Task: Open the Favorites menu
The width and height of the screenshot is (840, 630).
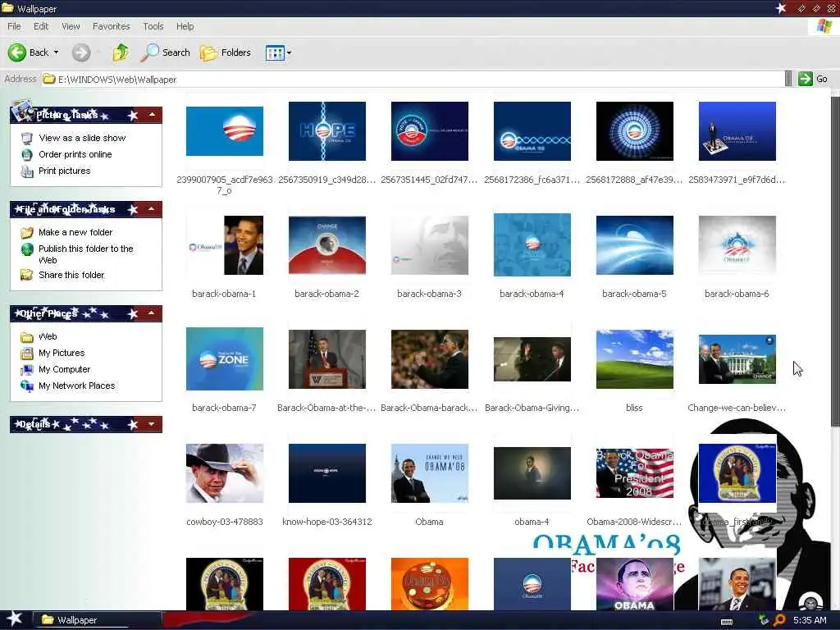Action: point(112,26)
